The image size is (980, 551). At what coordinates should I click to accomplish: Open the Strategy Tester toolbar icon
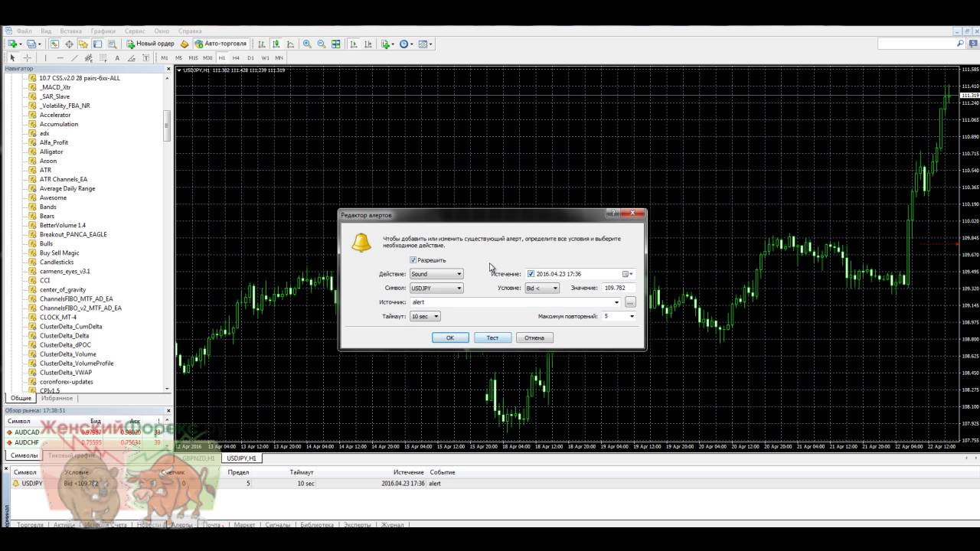pos(112,44)
